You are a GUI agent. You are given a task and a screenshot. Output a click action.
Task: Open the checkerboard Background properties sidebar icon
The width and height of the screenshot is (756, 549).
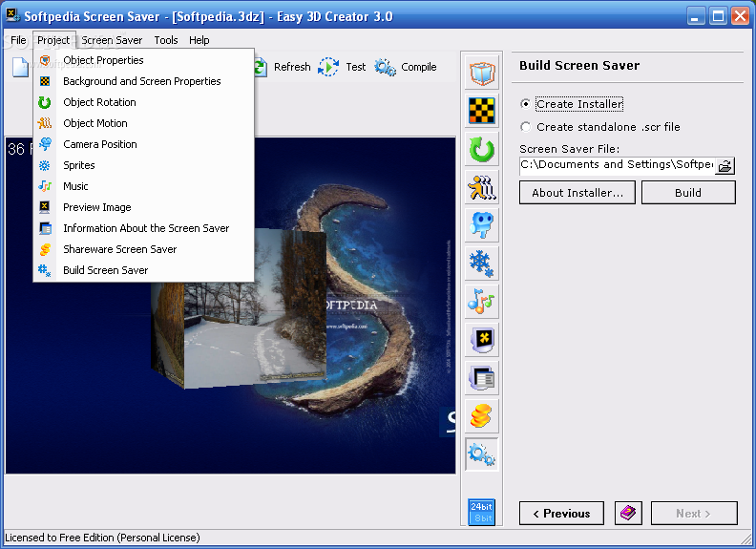point(482,111)
